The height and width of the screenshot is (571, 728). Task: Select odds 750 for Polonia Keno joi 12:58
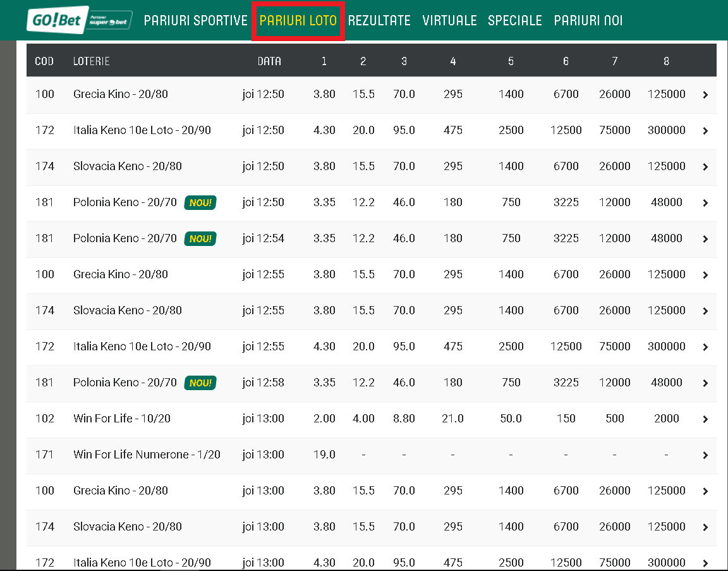511,383
